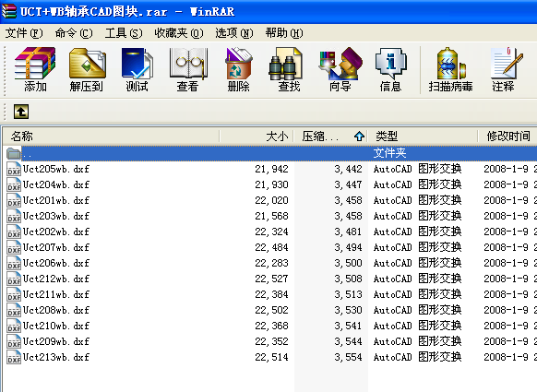Click size value 22,484
Screen dimensions: 537x392
(x=271, y=247)
